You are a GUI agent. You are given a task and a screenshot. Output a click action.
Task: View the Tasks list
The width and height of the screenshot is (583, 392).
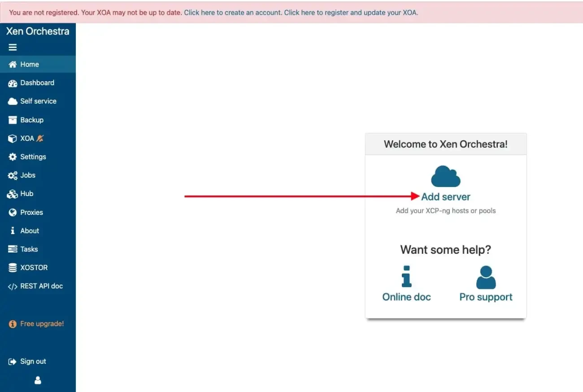pos(38,249)
